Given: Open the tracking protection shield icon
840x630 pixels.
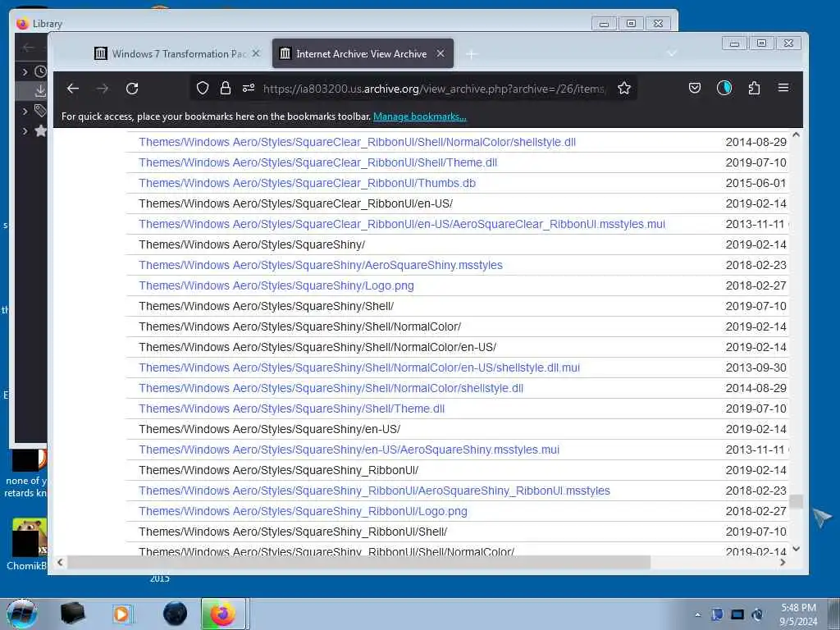Looking at the screenshot, I should click(x=203, y=89).
